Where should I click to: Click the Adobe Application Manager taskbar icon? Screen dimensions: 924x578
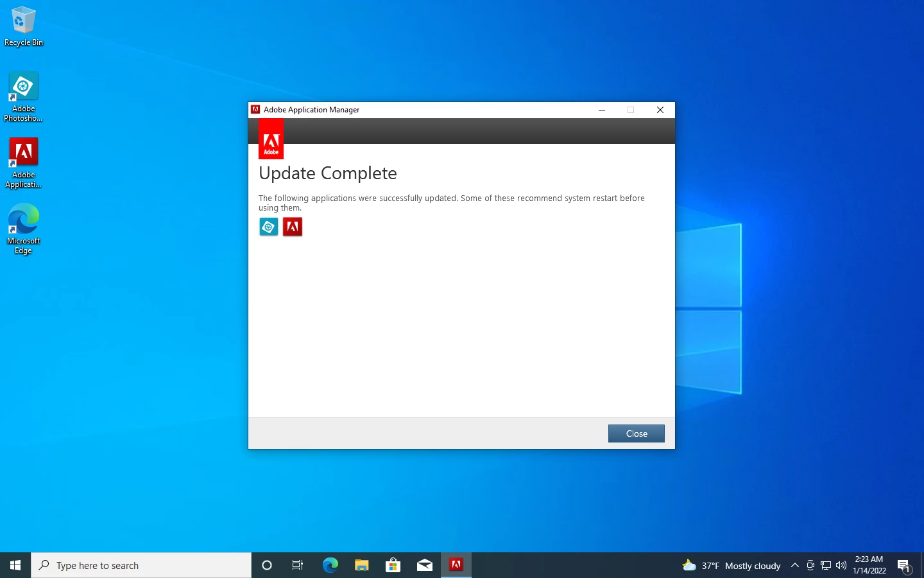pos(456,565)
